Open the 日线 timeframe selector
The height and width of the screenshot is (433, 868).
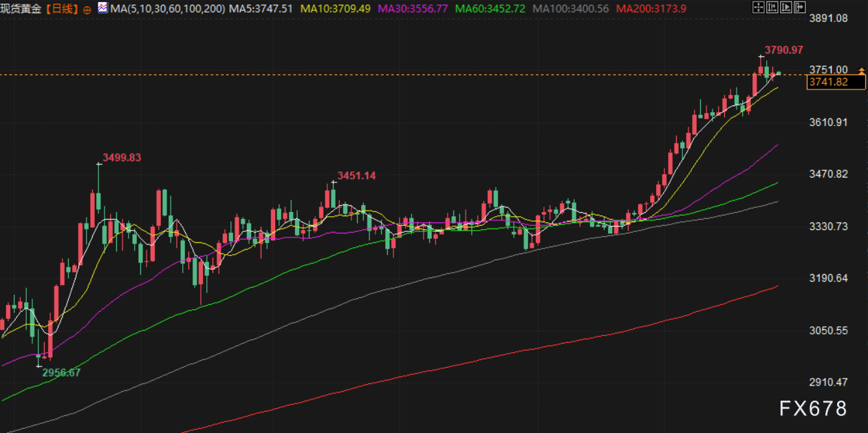pyautogui.click(x=61, y=9)
